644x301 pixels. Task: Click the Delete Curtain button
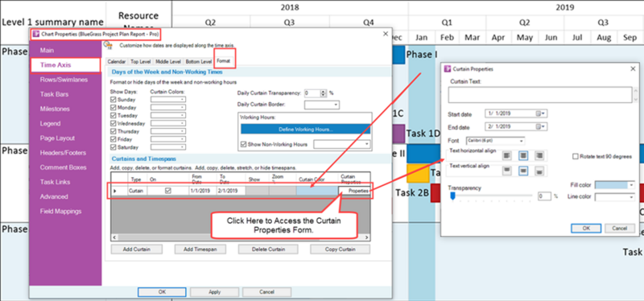tap(268, 249)
